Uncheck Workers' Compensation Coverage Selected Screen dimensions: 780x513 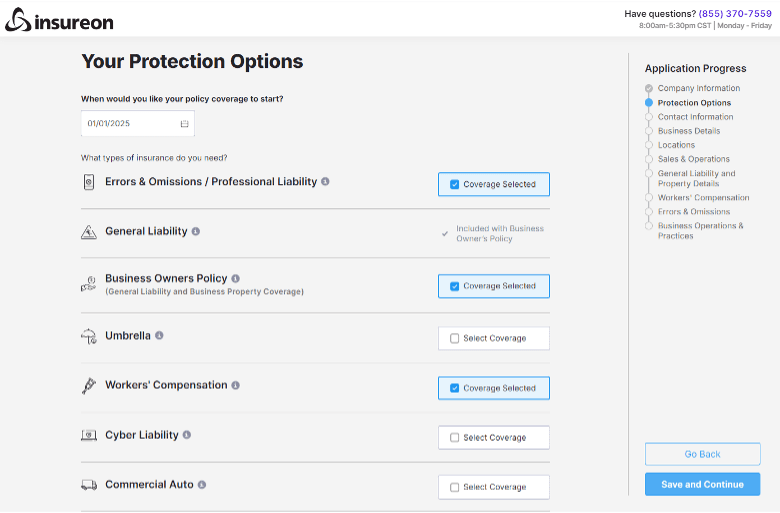click(455, 388)
